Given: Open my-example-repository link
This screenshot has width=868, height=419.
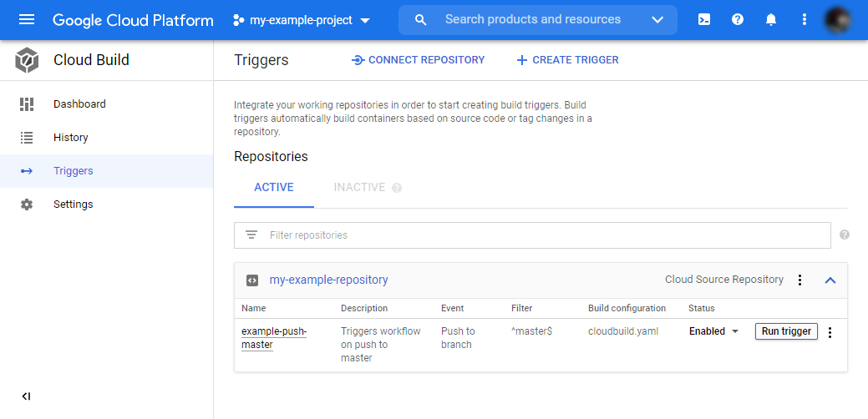Looking at the screenshot, I should click(329, 280).
